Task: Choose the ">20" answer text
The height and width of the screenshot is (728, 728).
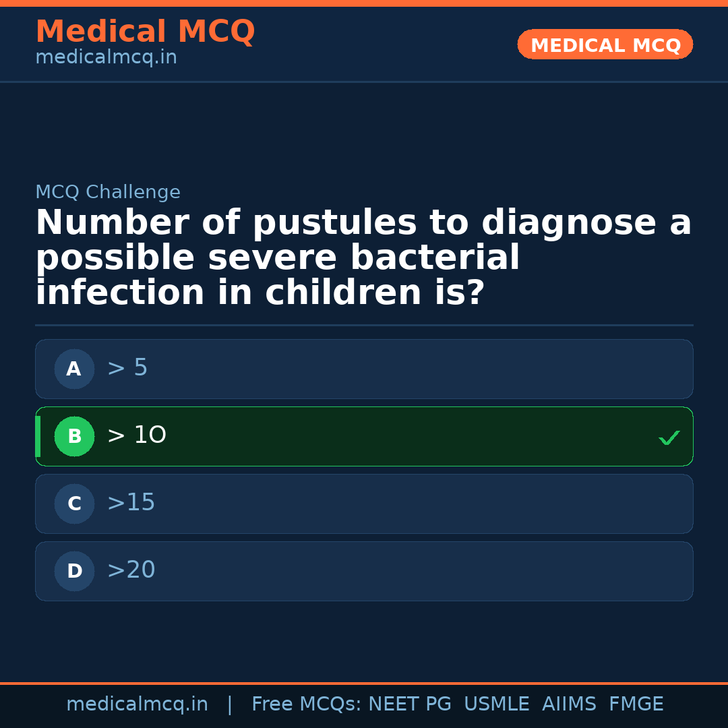Action: point(131,570)
